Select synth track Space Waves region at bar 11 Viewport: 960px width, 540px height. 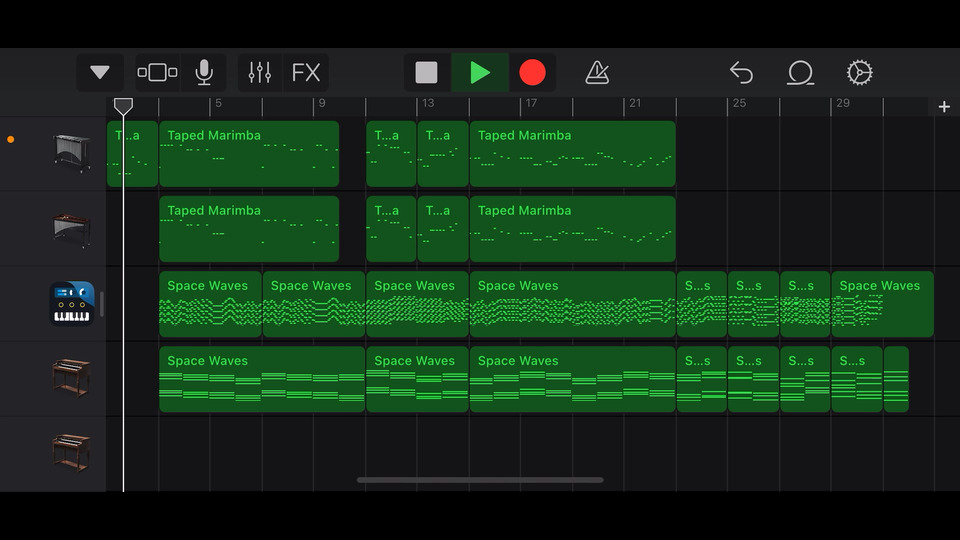click(x=417, y=304)
